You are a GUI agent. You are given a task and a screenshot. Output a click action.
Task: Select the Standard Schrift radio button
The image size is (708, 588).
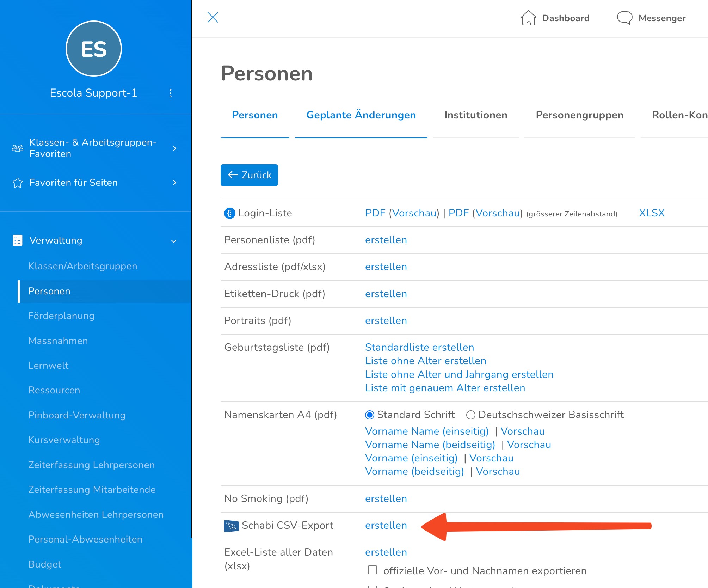coord(370,415)
